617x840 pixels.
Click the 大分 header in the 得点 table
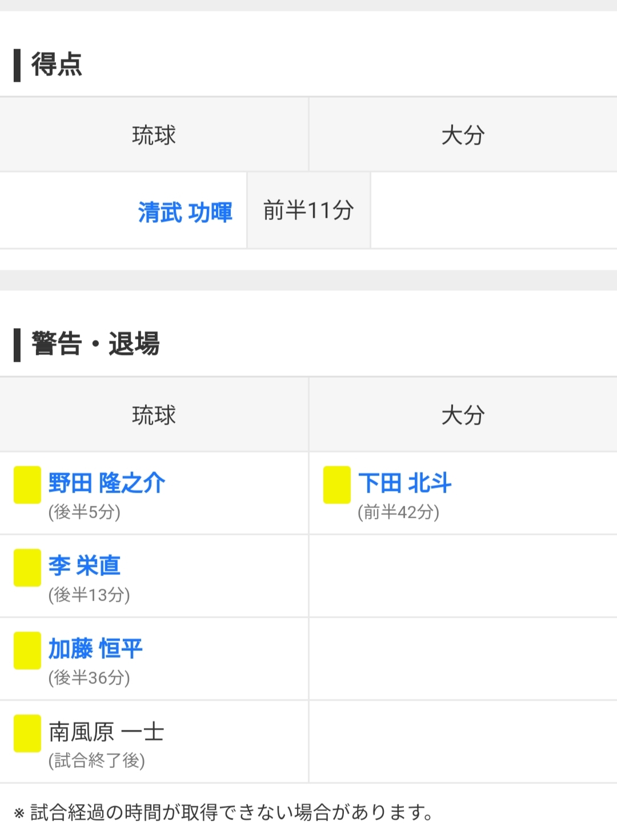(463, 135)
